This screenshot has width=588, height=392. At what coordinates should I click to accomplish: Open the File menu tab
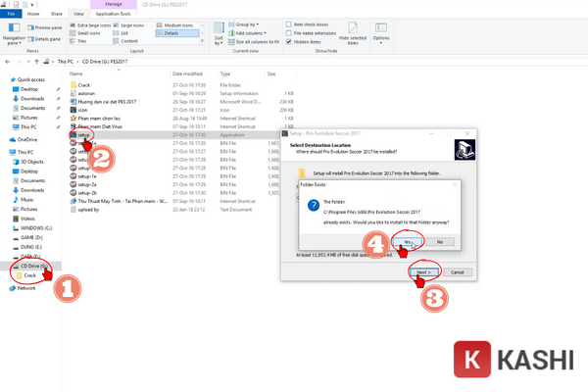pos(10,16)
